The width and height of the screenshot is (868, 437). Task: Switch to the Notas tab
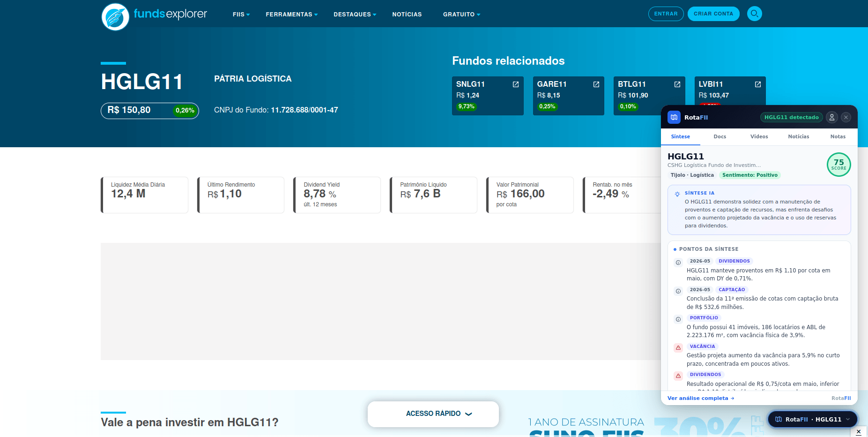click(x=838, y=136)
